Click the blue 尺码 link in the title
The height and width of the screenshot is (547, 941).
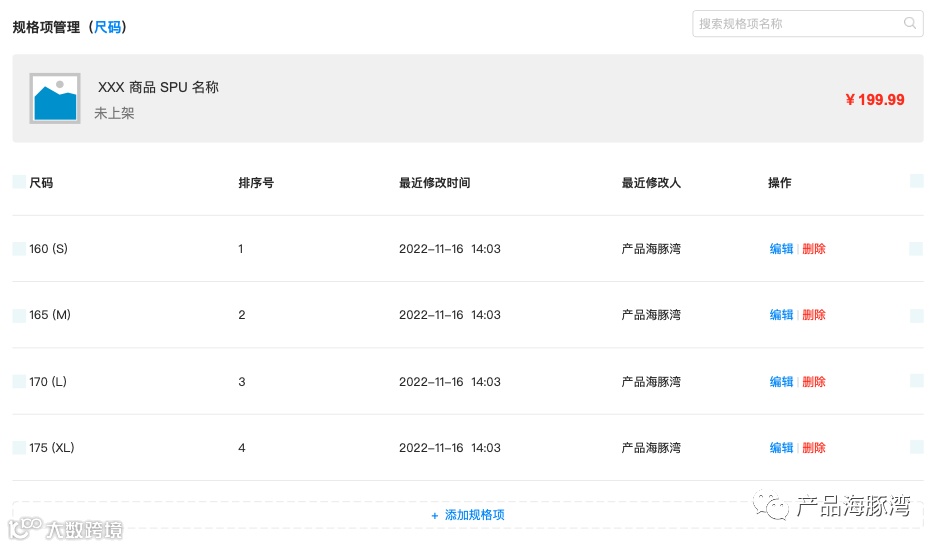pos(107,27)
